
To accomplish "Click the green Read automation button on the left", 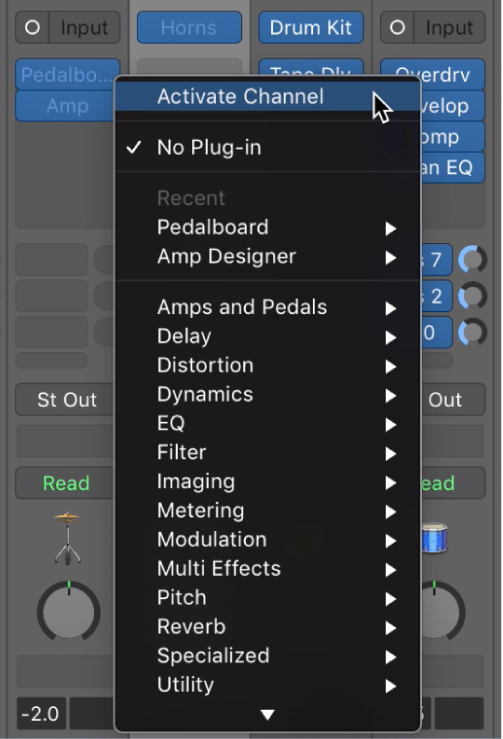I will (66, 483).
